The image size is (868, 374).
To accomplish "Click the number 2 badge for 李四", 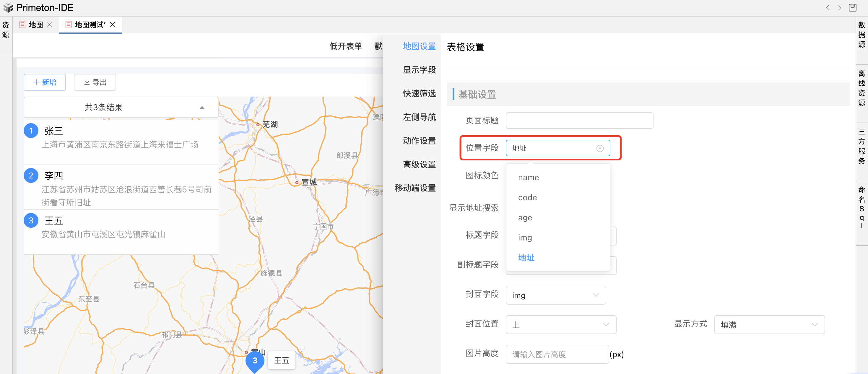I will coord(31,175).
